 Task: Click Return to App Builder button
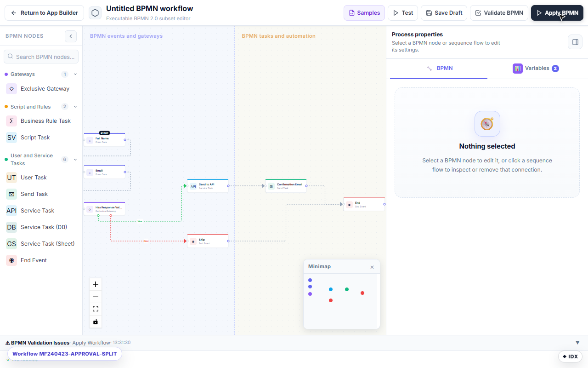[x=45, y=13]
